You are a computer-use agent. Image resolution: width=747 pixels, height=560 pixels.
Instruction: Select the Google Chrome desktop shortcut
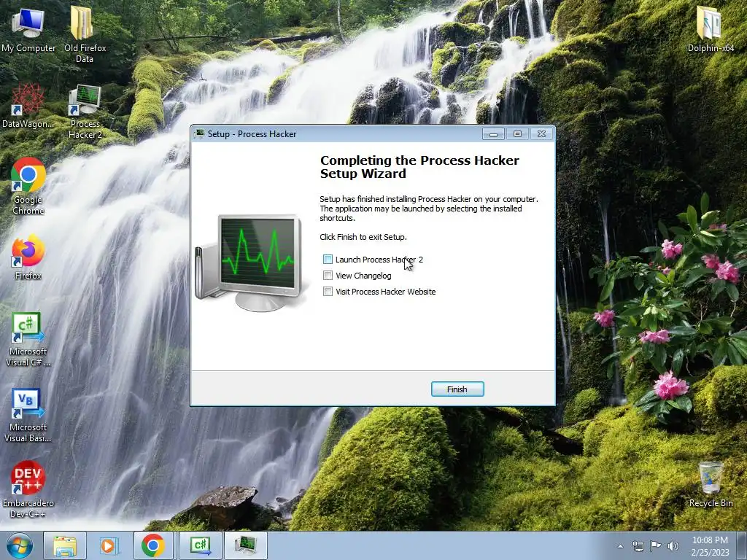click(x=28, y=186)
